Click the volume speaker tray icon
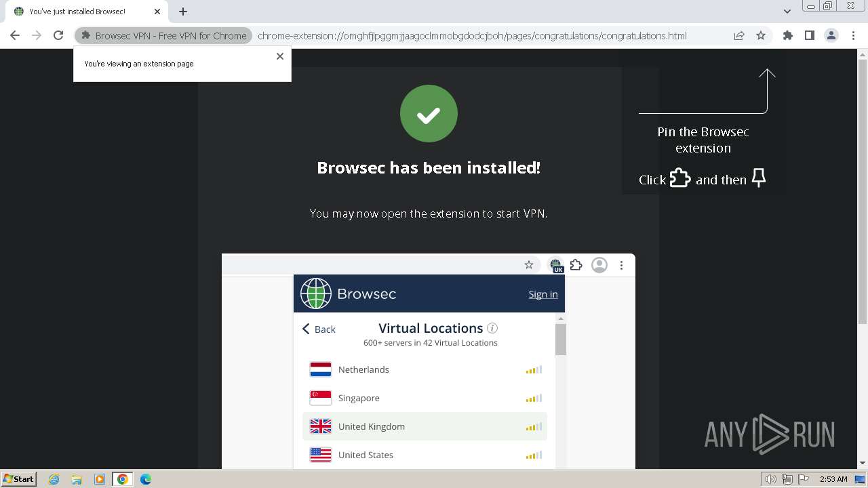This screenshot has width=868, height=488. click(771, 479)
